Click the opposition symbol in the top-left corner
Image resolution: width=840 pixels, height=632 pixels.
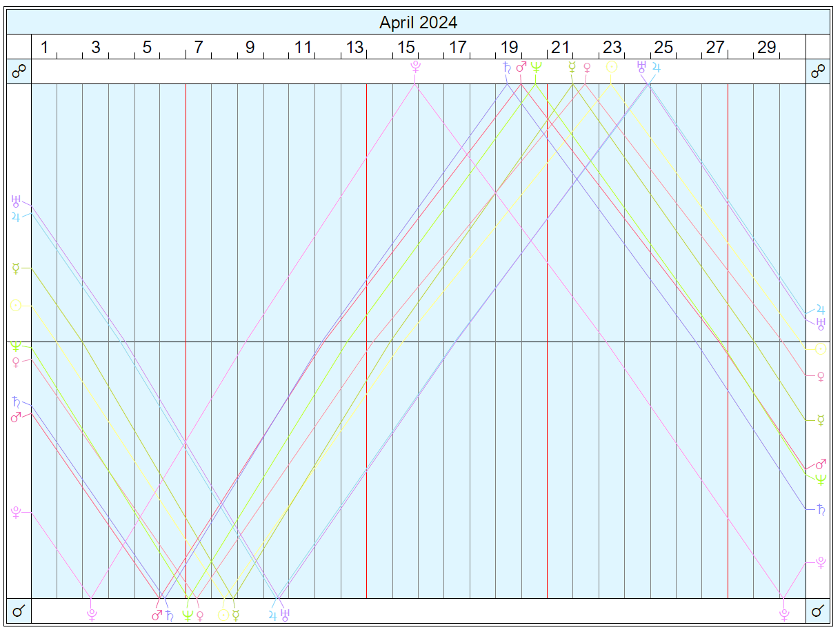click(19, 72)
